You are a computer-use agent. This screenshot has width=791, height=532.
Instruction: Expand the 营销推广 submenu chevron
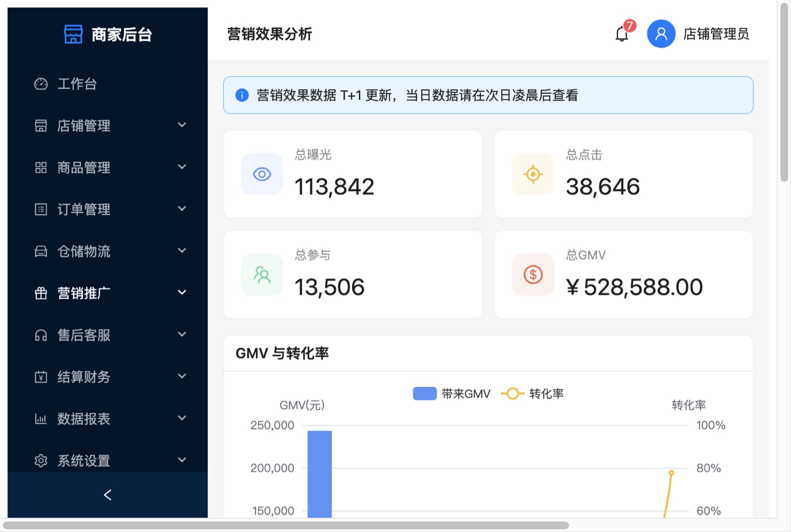[x=182, y=292]
